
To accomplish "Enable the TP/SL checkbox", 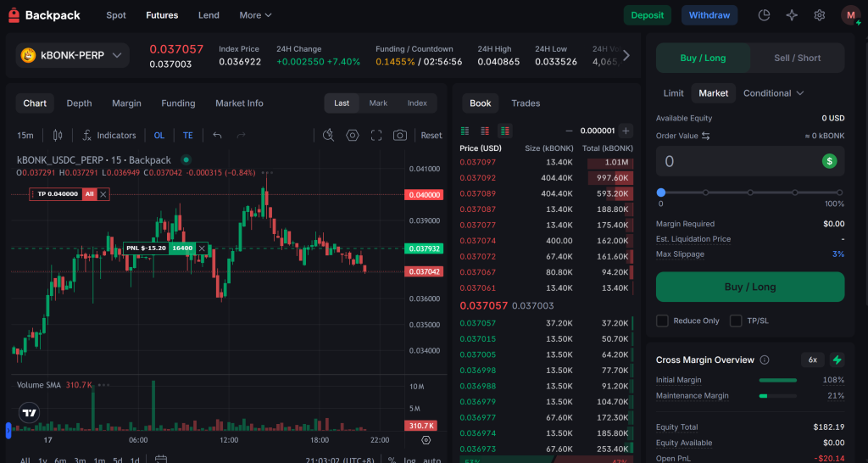I will [736, 321].
